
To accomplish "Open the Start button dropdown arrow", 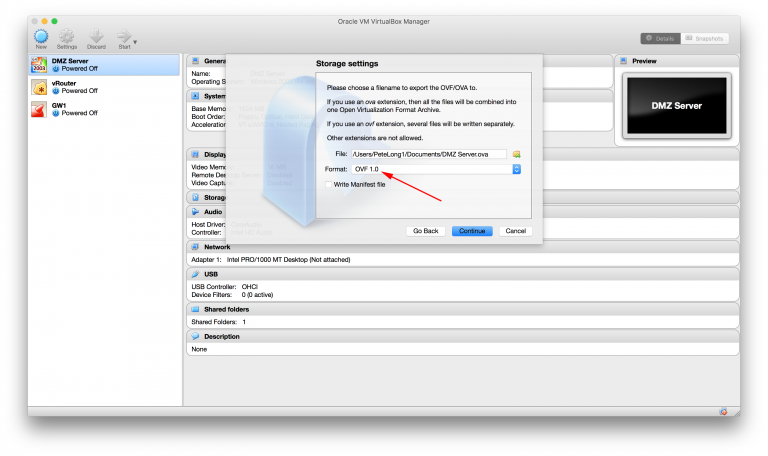I will click(x=135, y=43).
